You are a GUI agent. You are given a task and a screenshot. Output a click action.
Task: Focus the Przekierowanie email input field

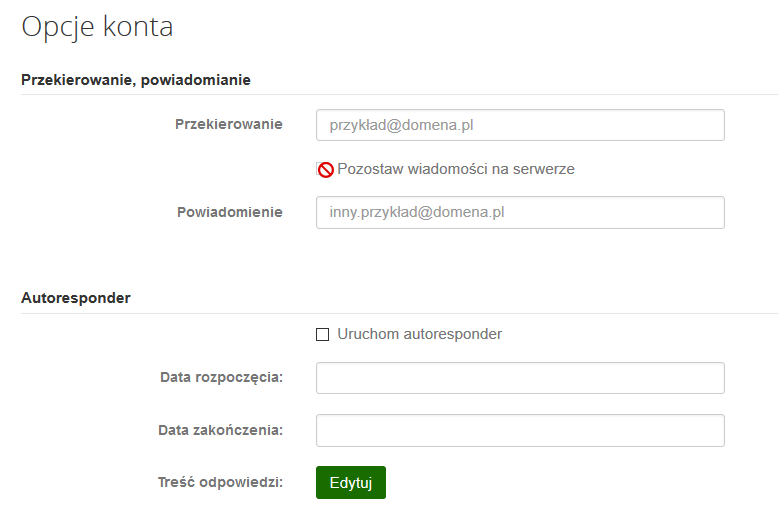tap(520, 125)
